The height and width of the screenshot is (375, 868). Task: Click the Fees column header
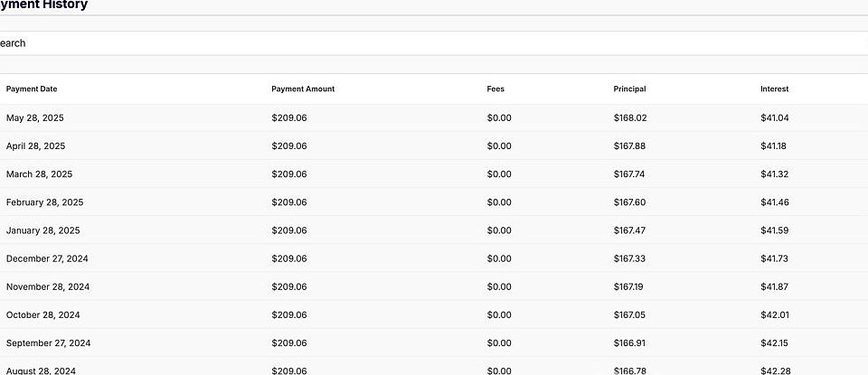coord(495,89)
